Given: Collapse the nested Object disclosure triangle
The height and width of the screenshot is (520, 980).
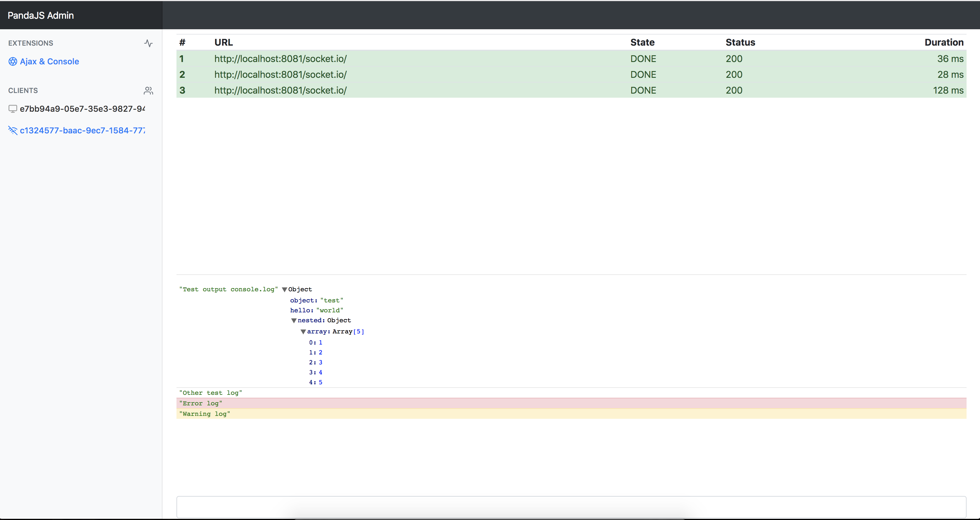Looking at the screenshot, I should [x=294, y=321].
